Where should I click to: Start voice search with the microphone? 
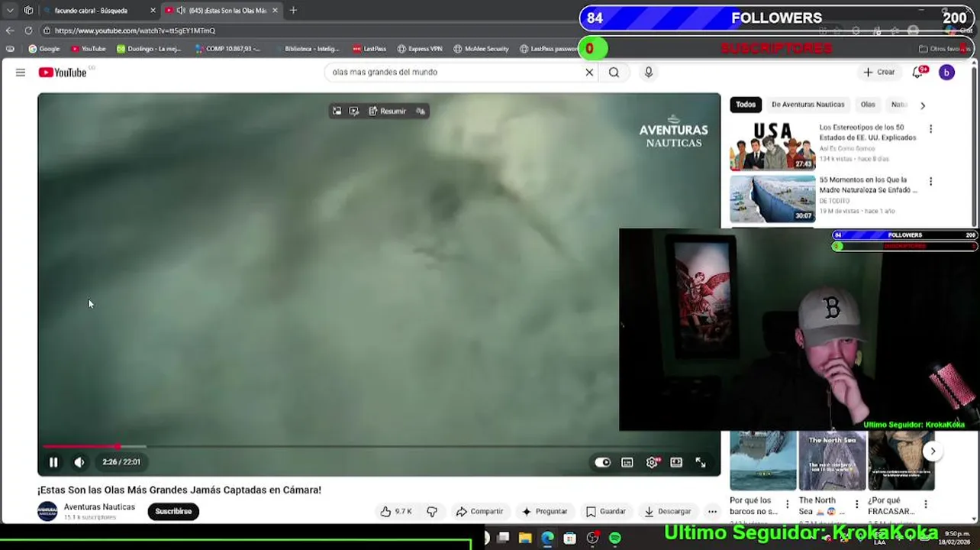click(x=649, y=73)
